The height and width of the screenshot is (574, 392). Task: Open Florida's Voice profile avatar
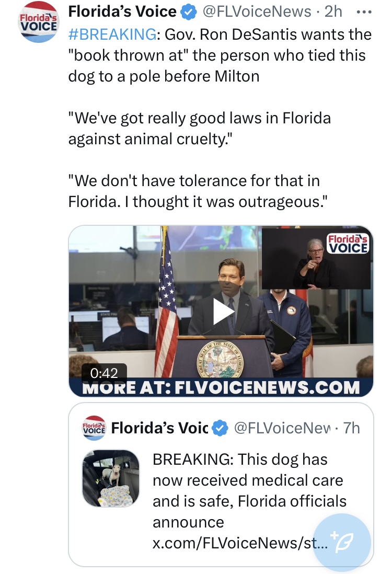coord(39,22)
